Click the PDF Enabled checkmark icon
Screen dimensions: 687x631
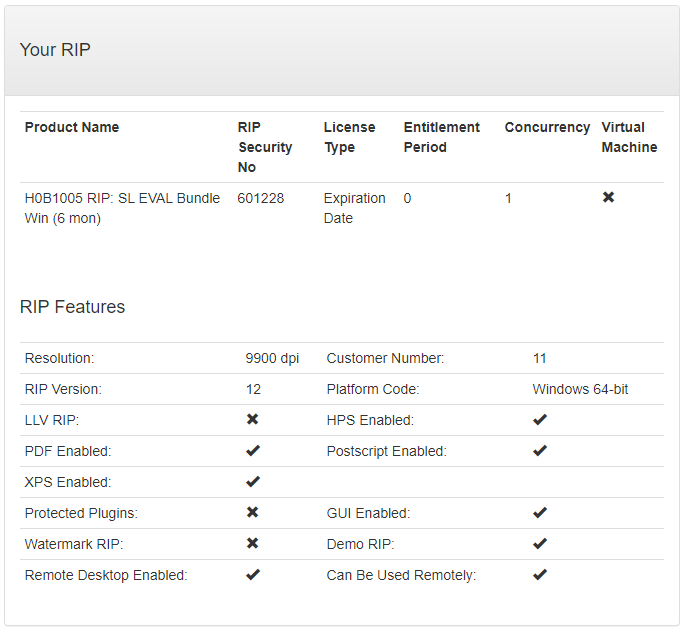click(253, 451)
